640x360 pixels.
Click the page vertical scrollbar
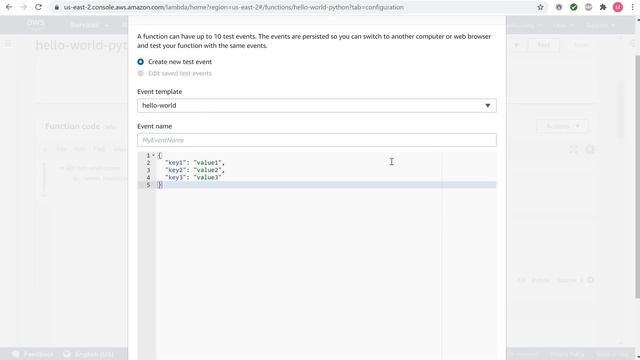pyautogui.click(x=638, y=176)
